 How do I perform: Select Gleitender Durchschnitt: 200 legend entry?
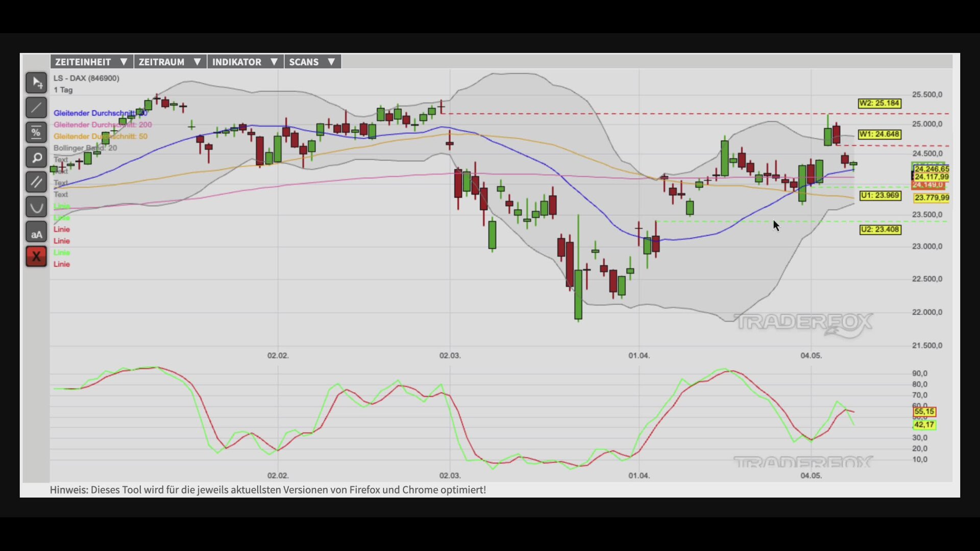coord(103,124)
